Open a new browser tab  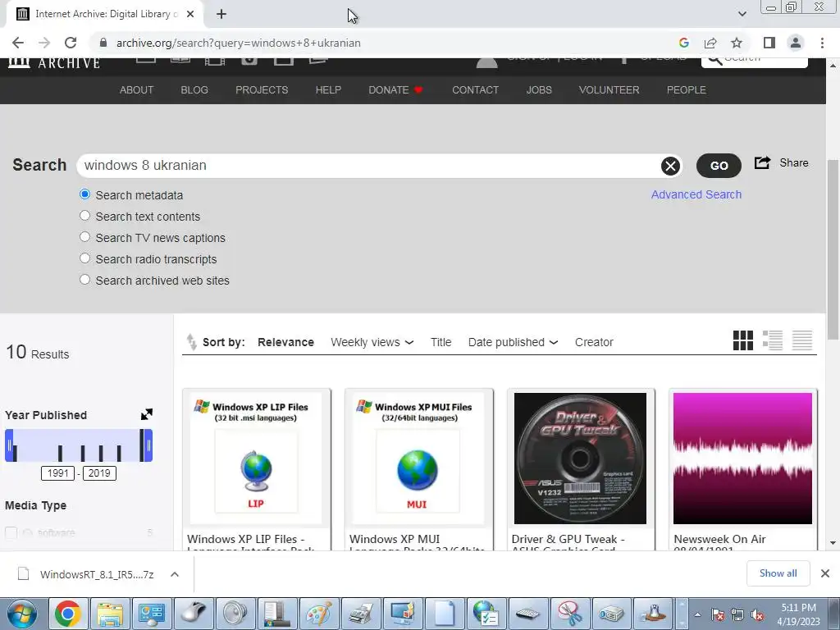point(221,15)
